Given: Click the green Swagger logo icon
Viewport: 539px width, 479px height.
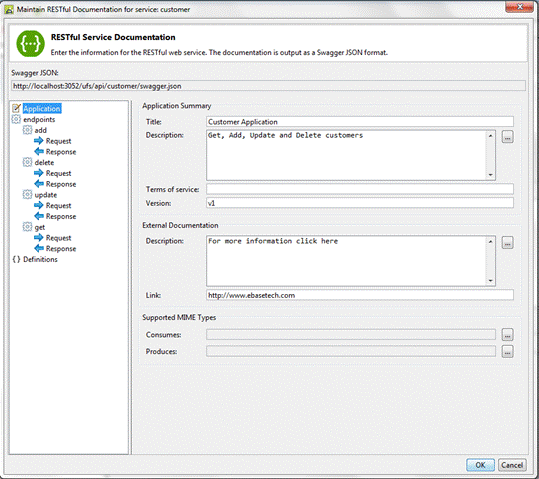Looking at the screenshot, I should tap(30, 44).
